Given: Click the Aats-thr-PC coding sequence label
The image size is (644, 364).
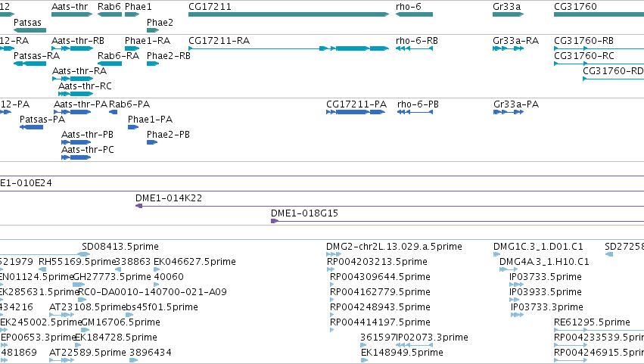Looking at the screenshot, I should (88, 150).
